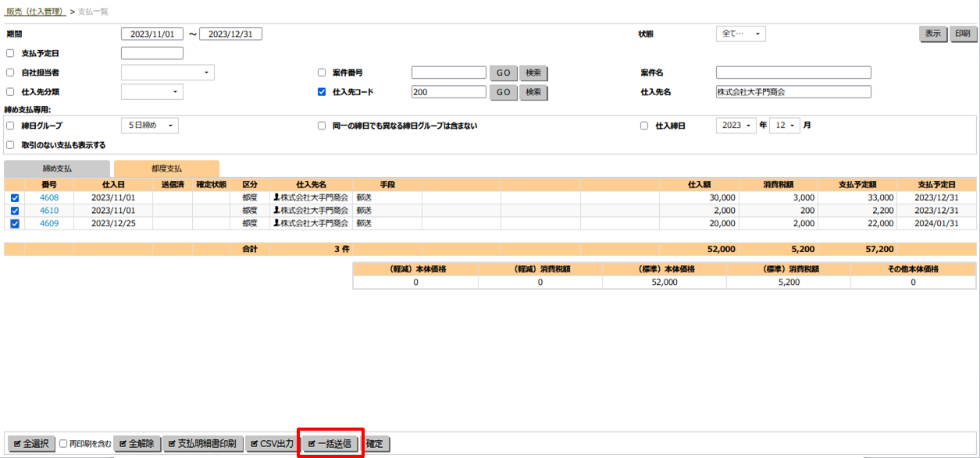Click the 表示 display button
The height and width of the screenshot is (458, 980).
pyautogui.click(x=932, y=34)
